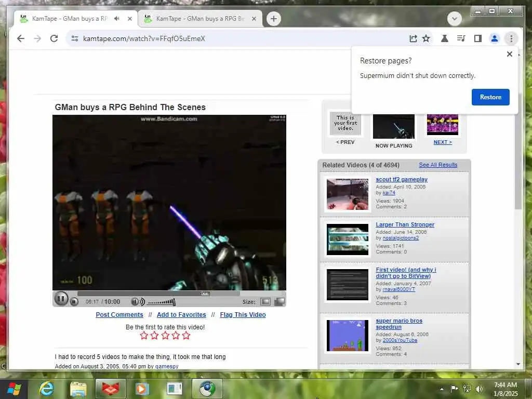532x399 pixels.
Task: Pause the video with the pause button
Action: (61, 299)
